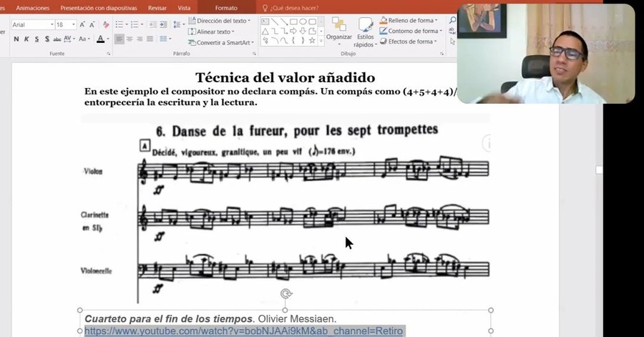Select the curve shape
Screen dimensions: 644x337
pos(284,40)
